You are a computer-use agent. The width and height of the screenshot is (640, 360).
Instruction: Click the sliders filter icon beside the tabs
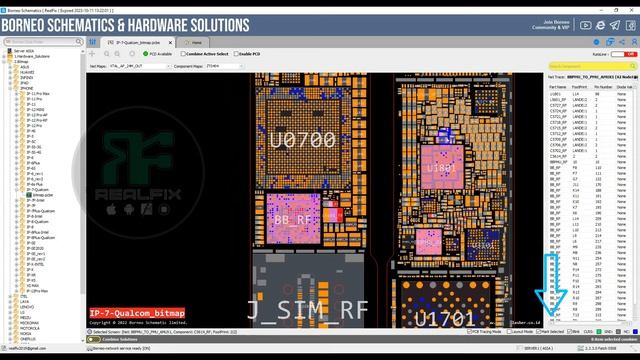(x=93, y=42)
